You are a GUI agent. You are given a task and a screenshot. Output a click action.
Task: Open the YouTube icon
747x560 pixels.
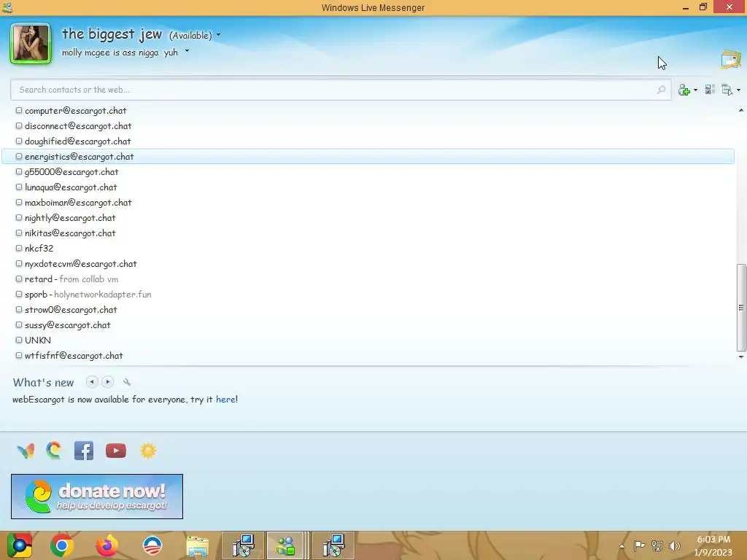click(x=116, y=451)
